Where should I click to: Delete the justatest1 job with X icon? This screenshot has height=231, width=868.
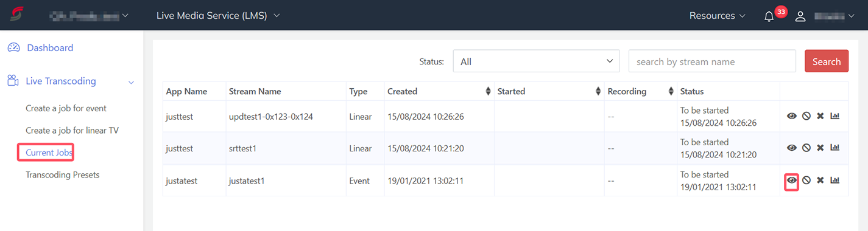pos(820,181)
